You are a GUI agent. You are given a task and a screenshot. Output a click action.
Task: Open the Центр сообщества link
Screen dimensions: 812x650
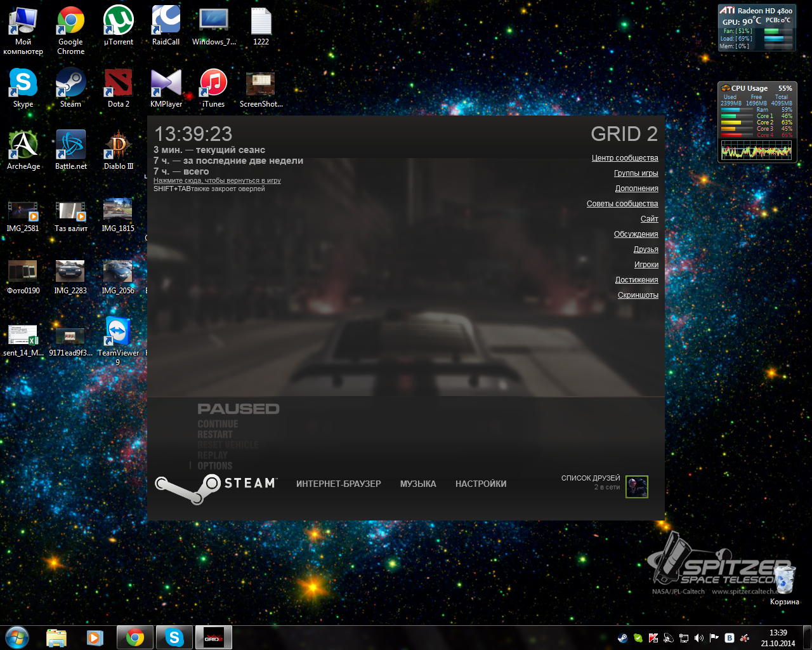[625, 158]
